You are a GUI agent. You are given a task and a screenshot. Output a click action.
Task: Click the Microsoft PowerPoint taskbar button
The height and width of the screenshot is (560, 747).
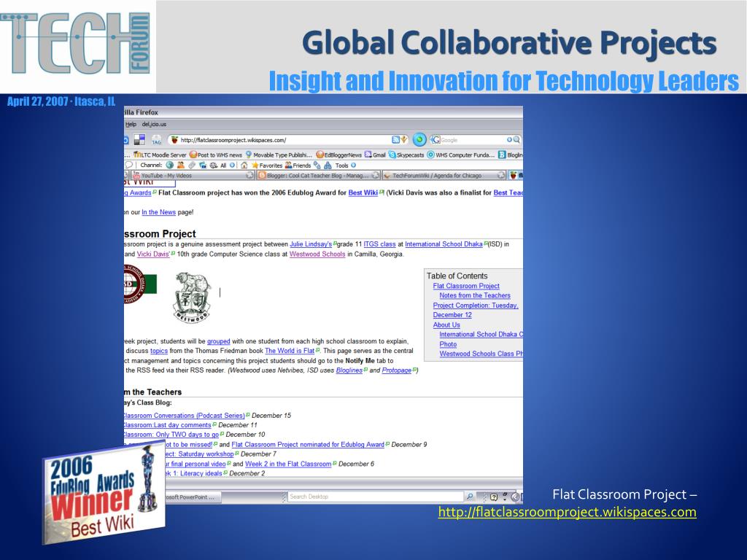click(x=193, y=497)
